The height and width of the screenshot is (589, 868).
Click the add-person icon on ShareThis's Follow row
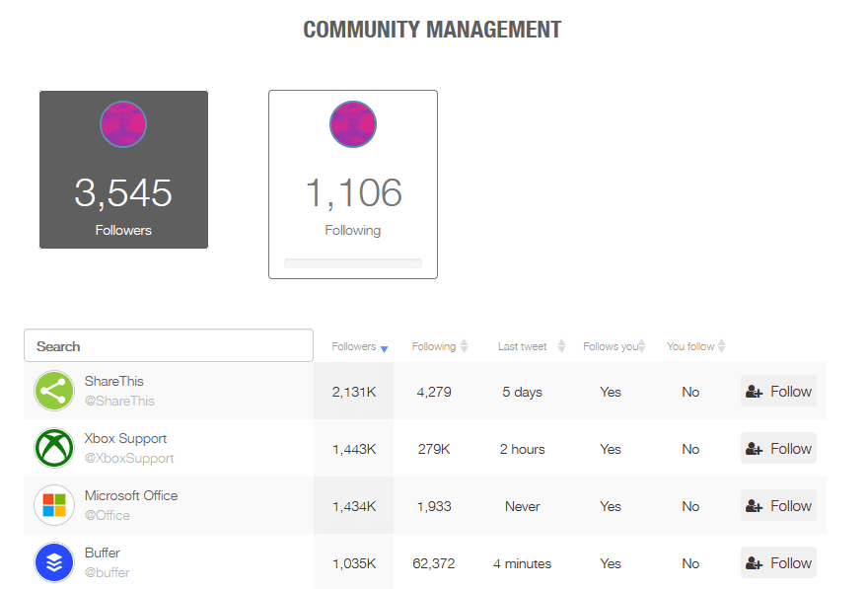754,390
